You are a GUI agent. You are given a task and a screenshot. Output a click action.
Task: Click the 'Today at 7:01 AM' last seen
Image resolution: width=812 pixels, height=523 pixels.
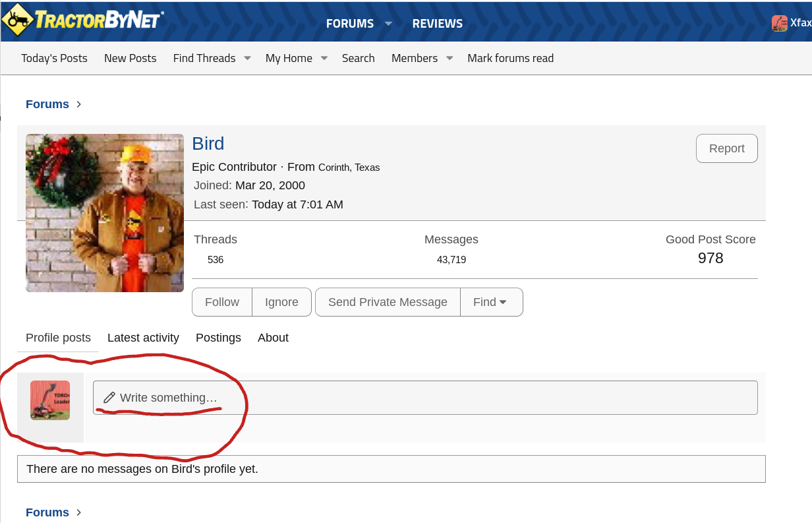[297, 204]
